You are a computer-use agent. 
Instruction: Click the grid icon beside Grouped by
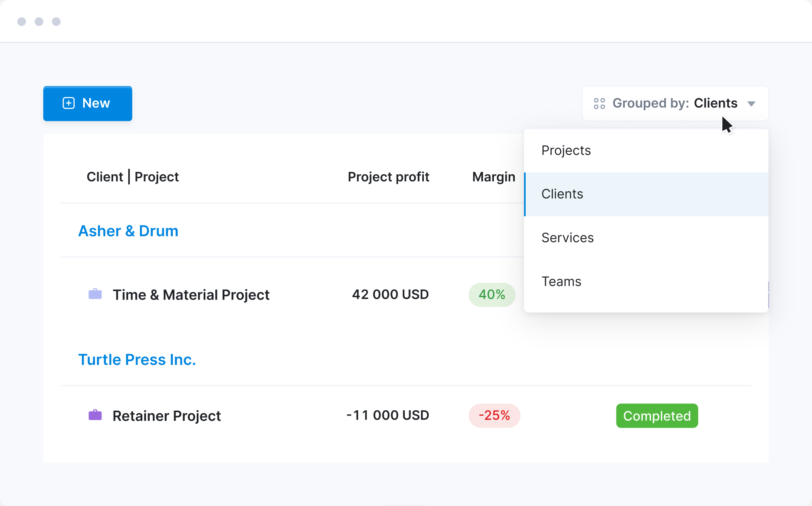point(599,103)
